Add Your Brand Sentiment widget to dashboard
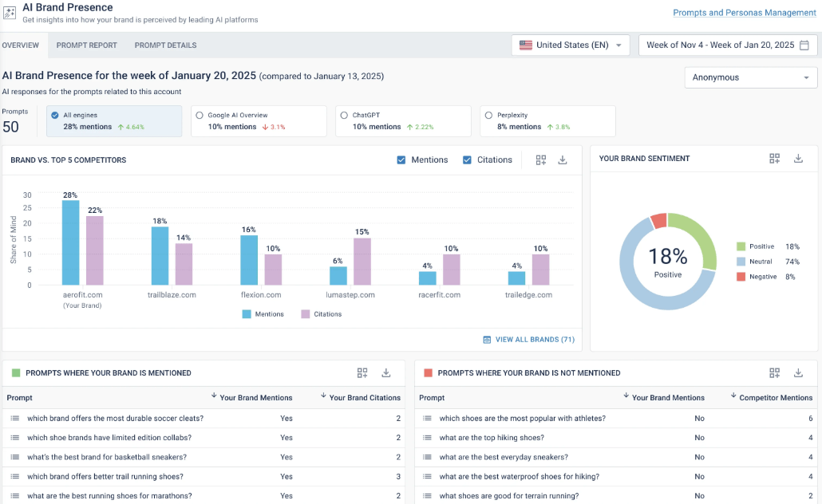 point(774,158)
